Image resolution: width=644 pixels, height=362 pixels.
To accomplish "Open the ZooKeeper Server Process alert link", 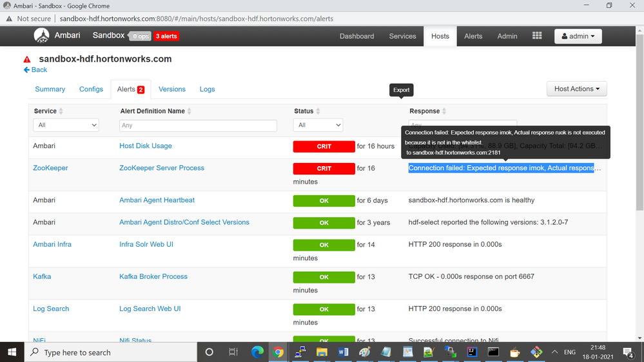I will coord(162,168).
